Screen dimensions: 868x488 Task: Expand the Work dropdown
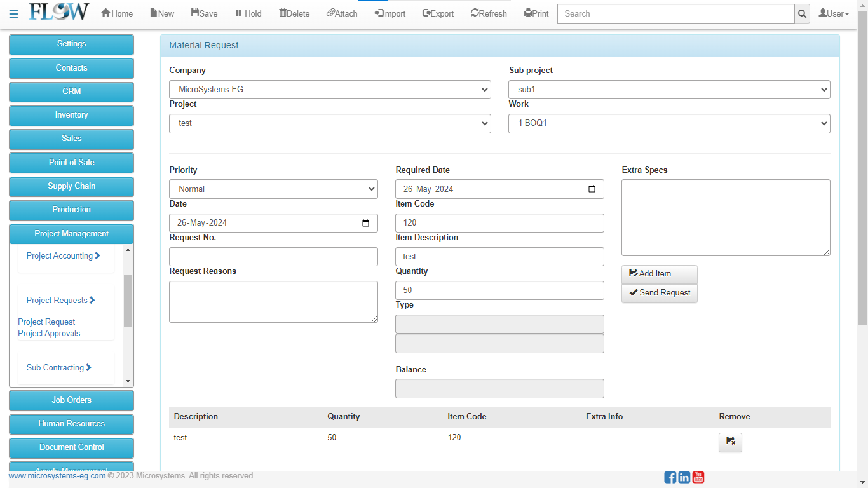point(669,123)
